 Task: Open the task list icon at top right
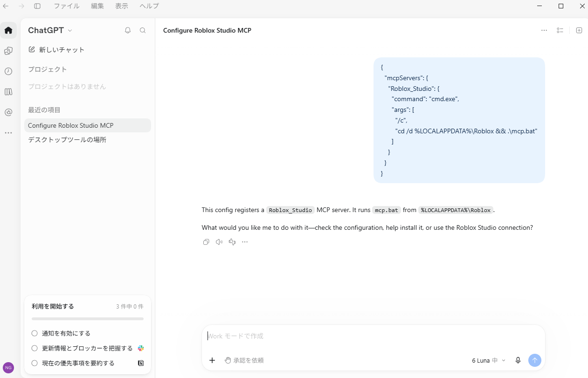tap(560, 30)
